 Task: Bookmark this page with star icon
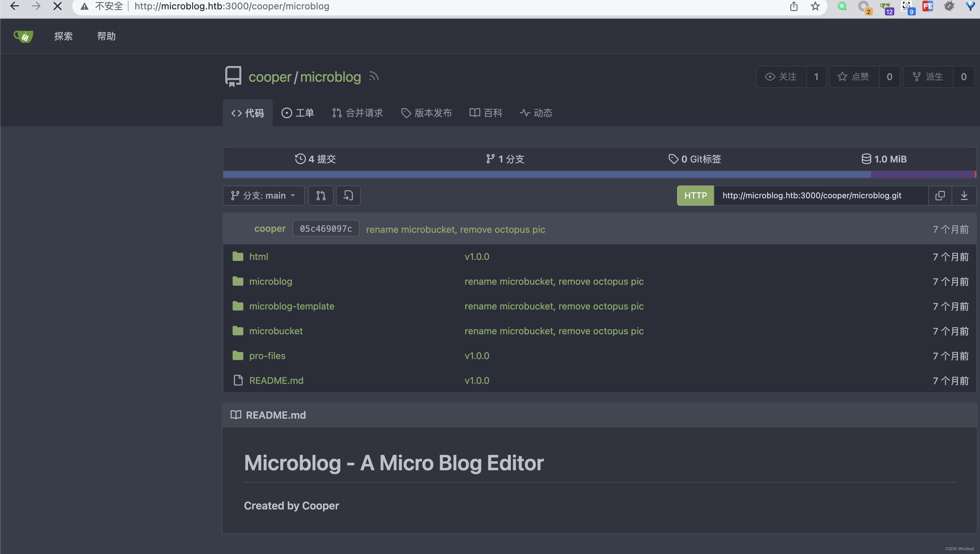815,6
